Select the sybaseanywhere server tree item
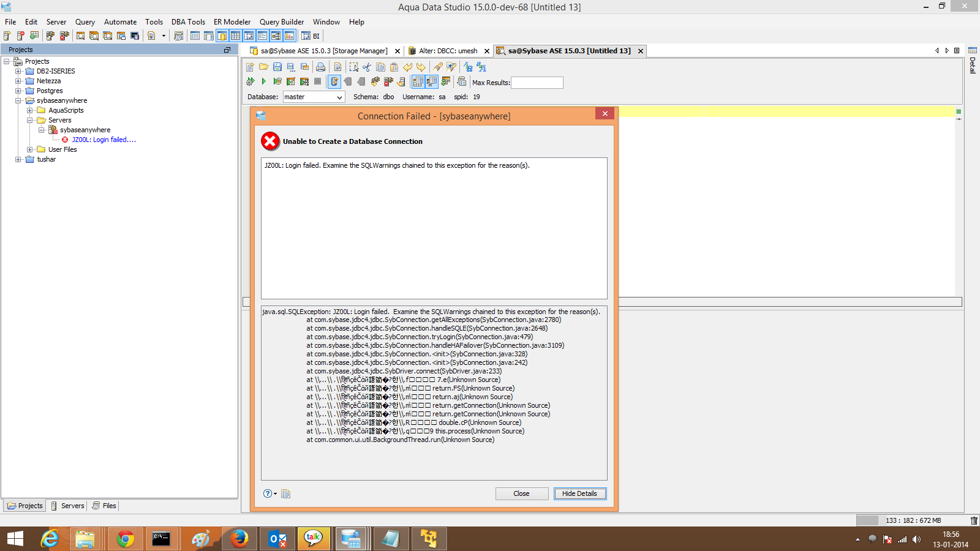The height and width of the screenshot is (551, 980). [x=85, y=130]
